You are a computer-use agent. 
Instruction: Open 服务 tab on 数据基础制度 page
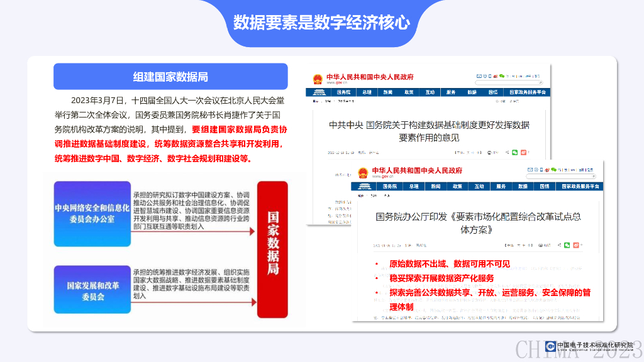coord(451,92)
